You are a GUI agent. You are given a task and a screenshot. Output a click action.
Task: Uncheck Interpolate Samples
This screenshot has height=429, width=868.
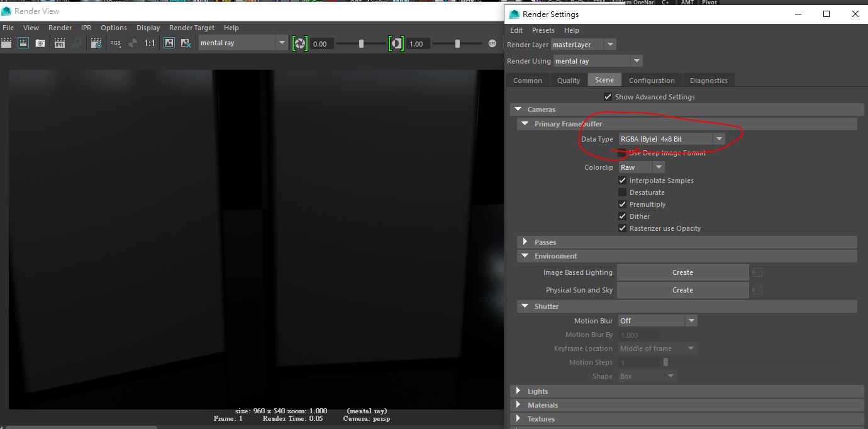point(622,181)
